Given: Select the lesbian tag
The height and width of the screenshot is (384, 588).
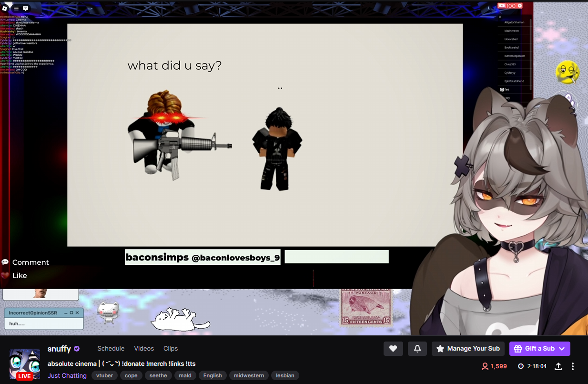Looking at the screenshot, I should coord(285,375).
